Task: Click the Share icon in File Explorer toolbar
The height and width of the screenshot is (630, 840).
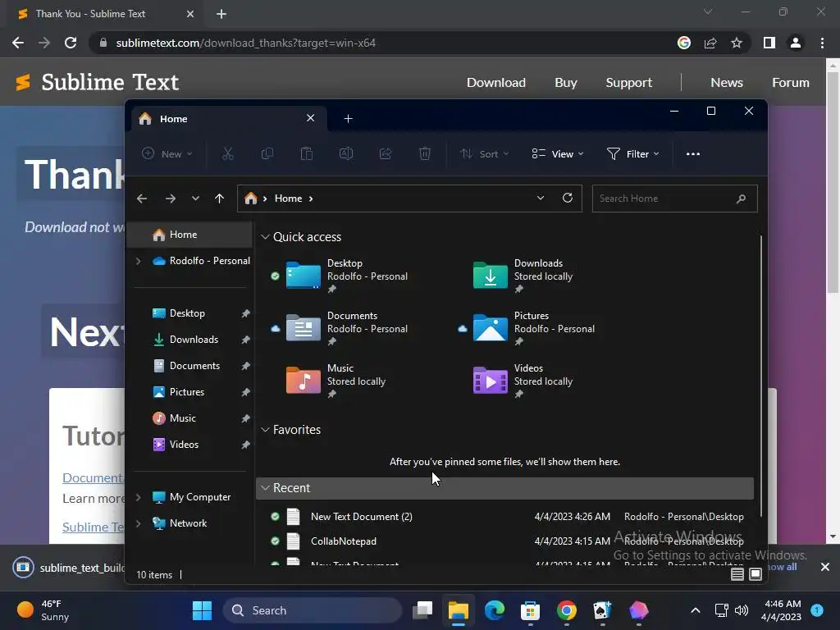Action: coord(386,153)
